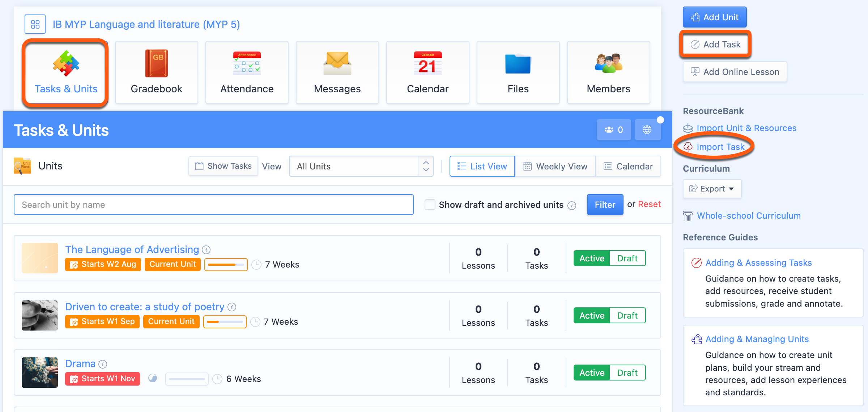Open the All Units view dropdown
Screen dimensions: 868x412
(361, 166)
